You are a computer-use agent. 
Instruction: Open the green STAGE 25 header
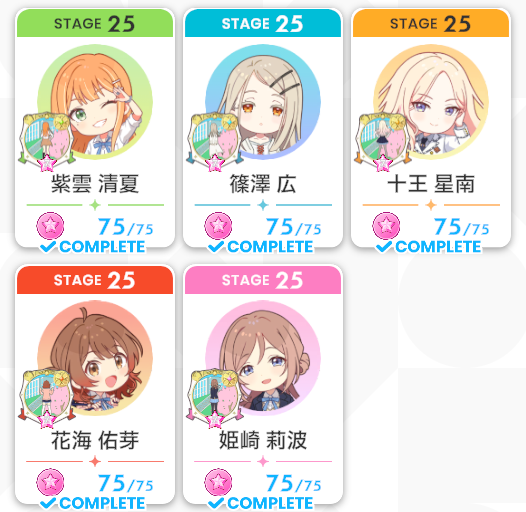(x=95, y=23)
